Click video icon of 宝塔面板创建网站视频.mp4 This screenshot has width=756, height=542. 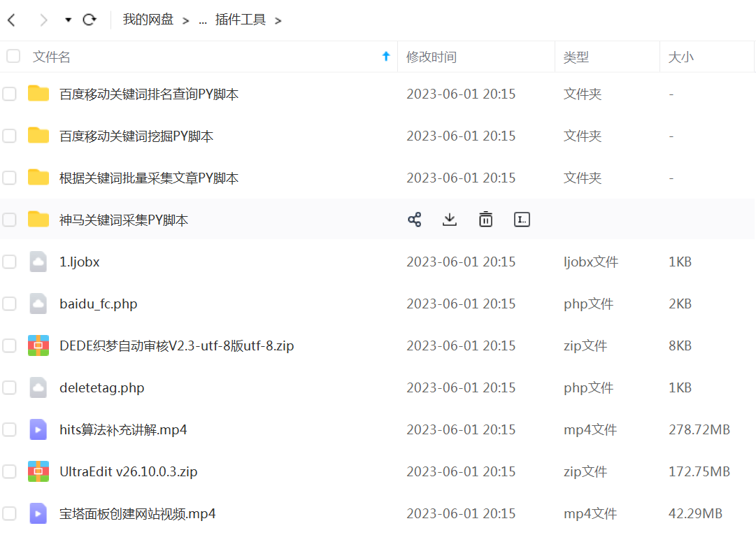38,513
